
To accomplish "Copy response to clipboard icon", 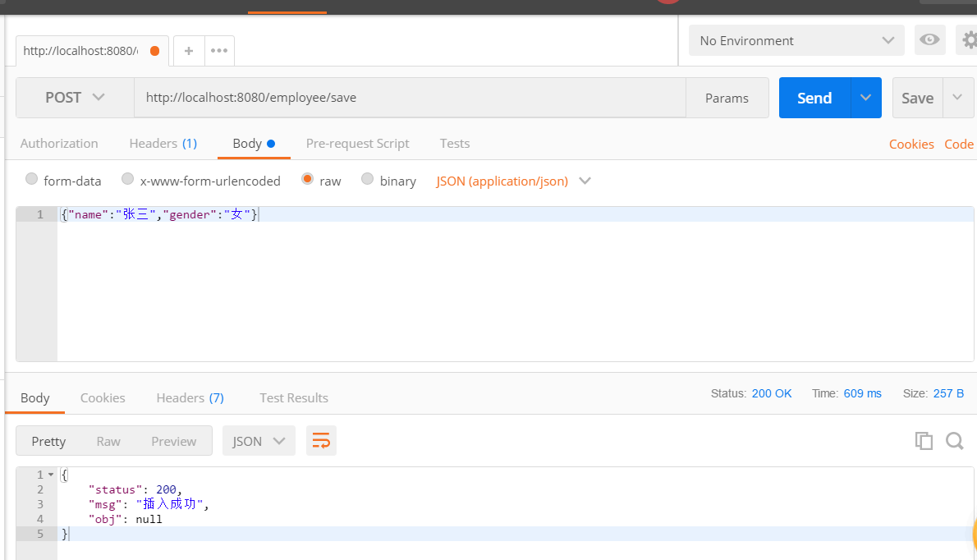I will 924,441.
